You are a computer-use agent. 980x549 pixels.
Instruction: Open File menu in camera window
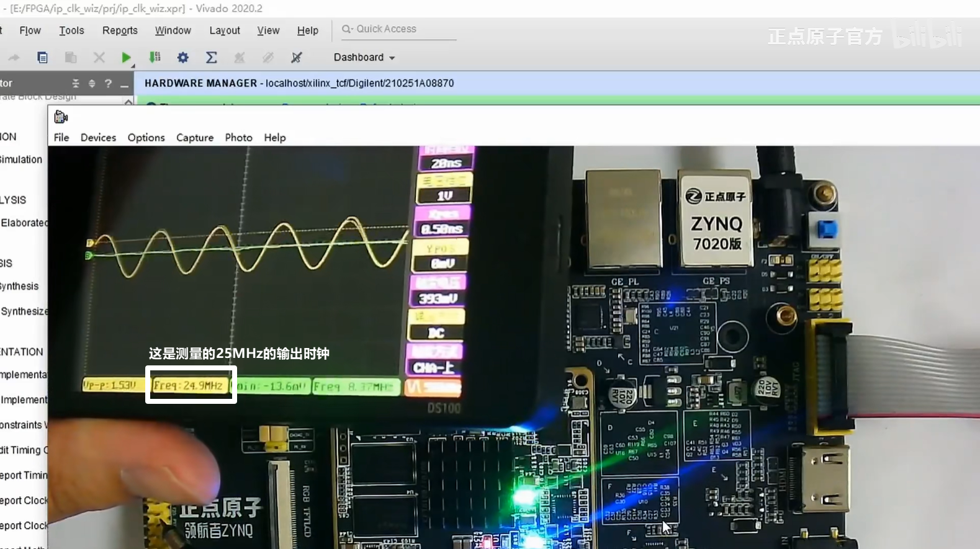(x=61, y=138)
